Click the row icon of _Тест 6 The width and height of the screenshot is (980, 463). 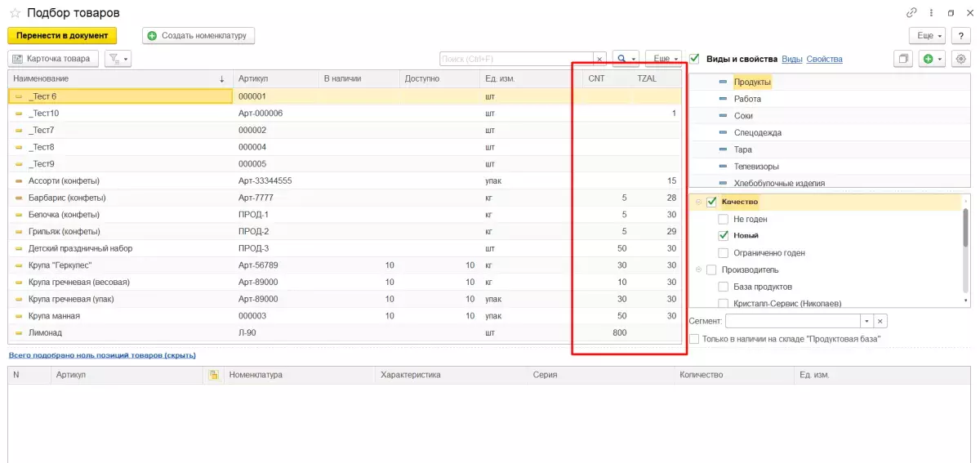coord(19,96)
